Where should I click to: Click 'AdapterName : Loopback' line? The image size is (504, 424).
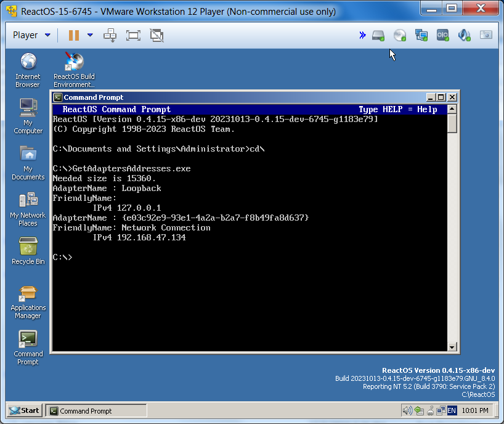coord(107,189)
